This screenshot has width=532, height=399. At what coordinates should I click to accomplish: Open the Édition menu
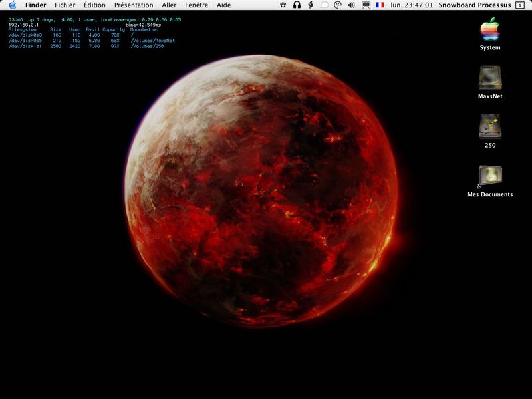[x=94, y=5]
